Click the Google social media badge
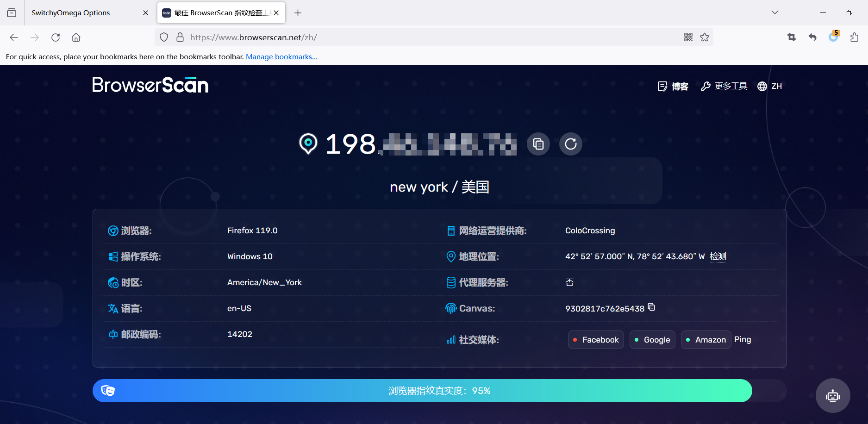The image size is (868, 424). point(652,340)
